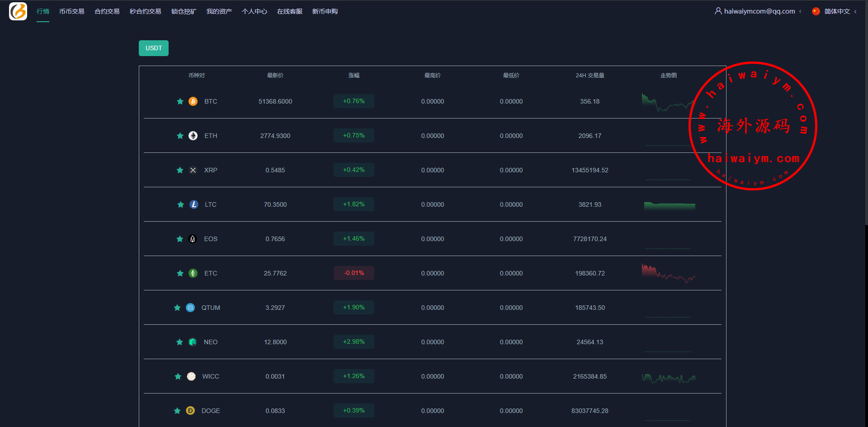Click the XRP coin icon
This screenshot has height=427, width=868.
click(x=193, y=170)
